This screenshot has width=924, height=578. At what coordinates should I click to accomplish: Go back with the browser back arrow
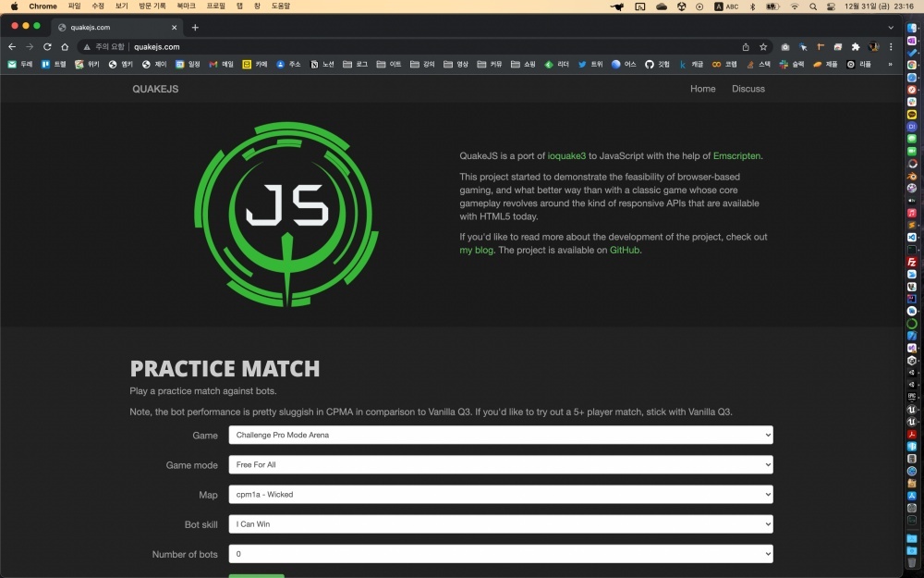(12, 46)
